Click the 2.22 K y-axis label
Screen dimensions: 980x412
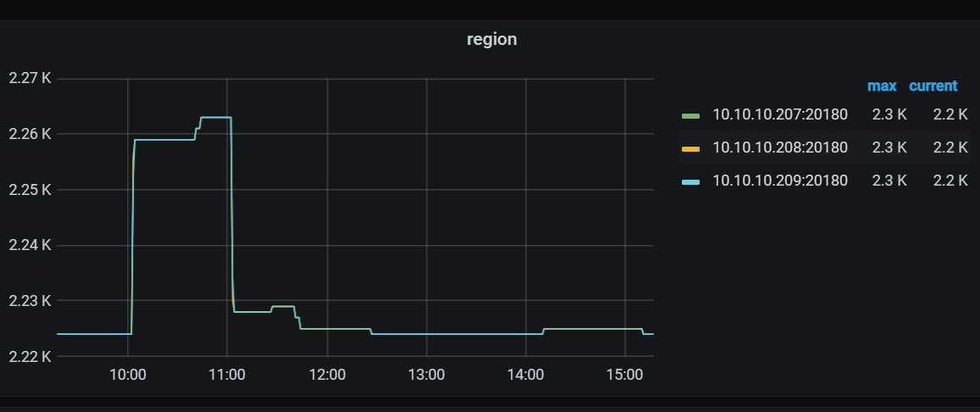[x=30, y=356]
